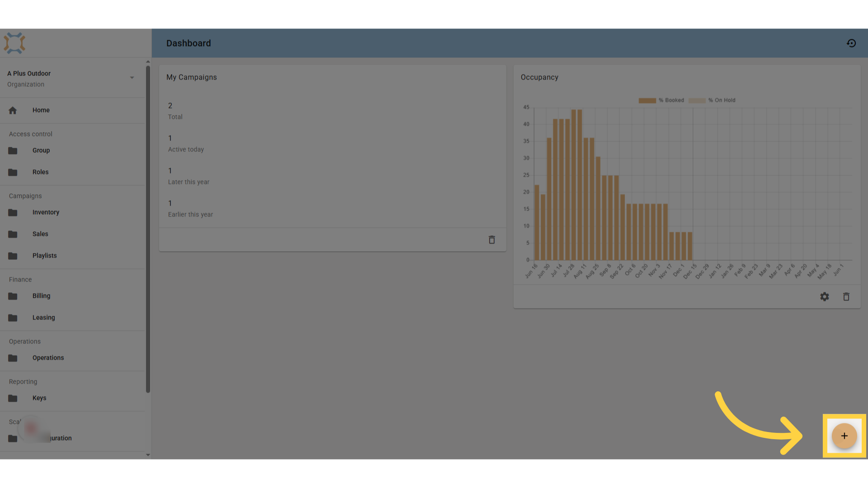This screenshot has width=868, height=488.
Task: Open Operations menu item
Action: [72, 358]
